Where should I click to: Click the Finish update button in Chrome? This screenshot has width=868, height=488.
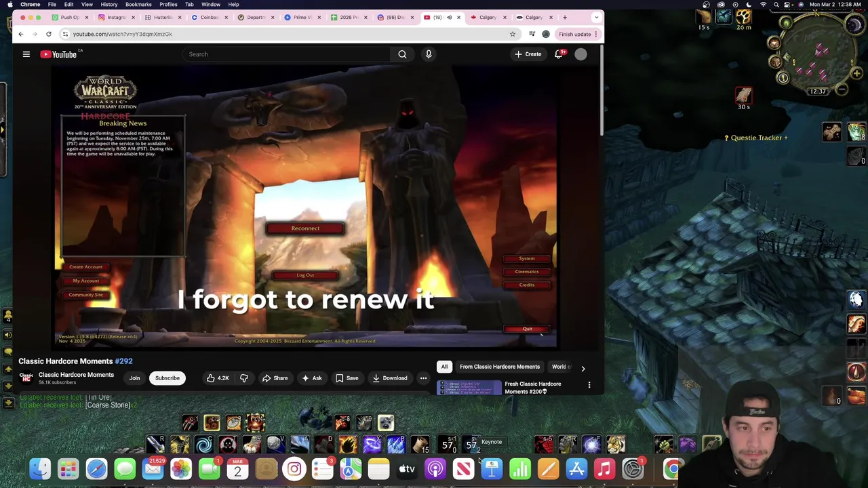[574, 34]
